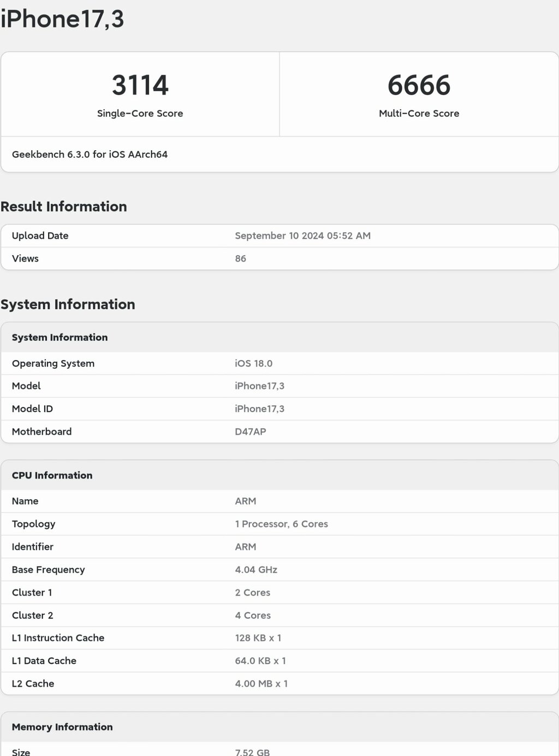This screenshot has width=559, height=756.
Task: Click the Multi-Core Score label
Action: [x=419, y=114]
